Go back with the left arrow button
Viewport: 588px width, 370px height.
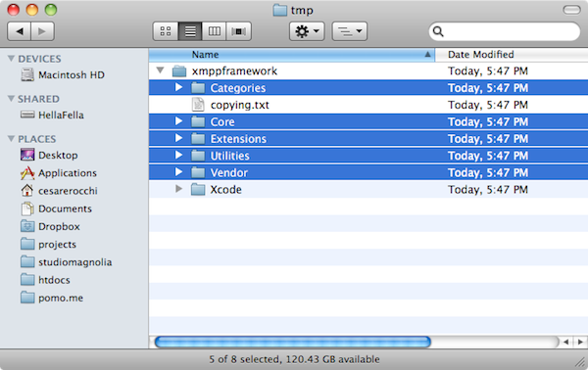[20, 31]
